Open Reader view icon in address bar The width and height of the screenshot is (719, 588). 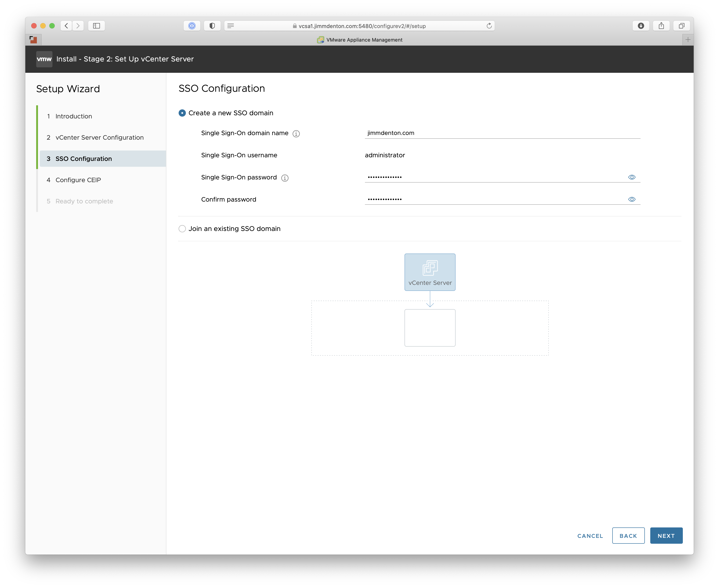coord(231,26)
